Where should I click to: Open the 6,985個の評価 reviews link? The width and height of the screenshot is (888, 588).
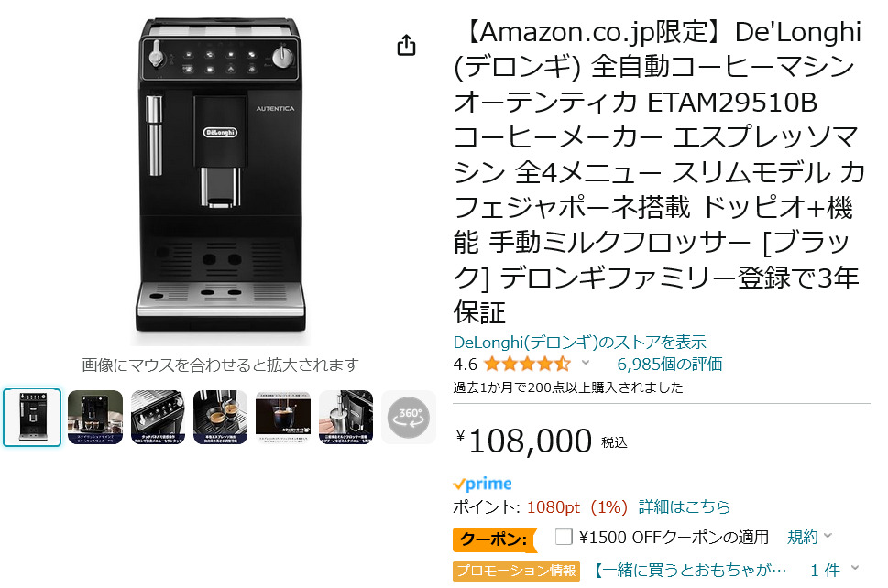click(669, 364)
